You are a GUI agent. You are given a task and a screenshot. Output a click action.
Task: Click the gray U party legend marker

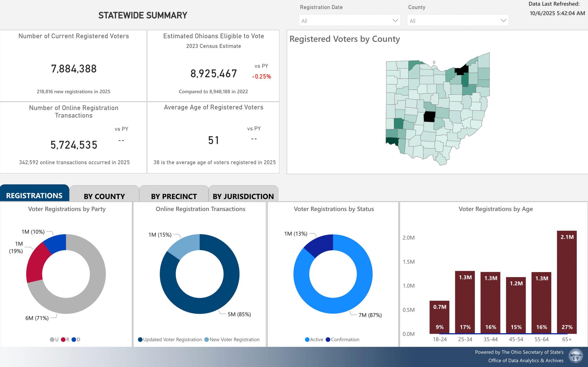coord(52,340)
